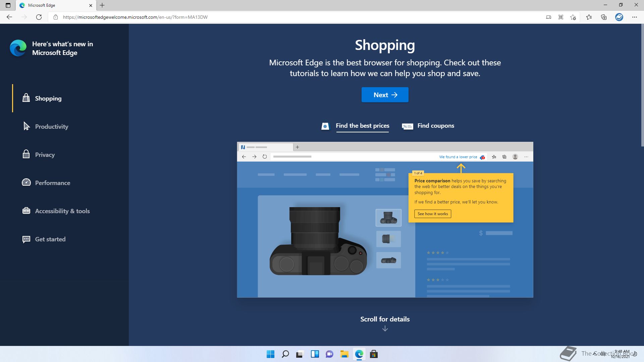Open taskbar Search
Viewport: 644px width, 362px height.
[285, 354]
